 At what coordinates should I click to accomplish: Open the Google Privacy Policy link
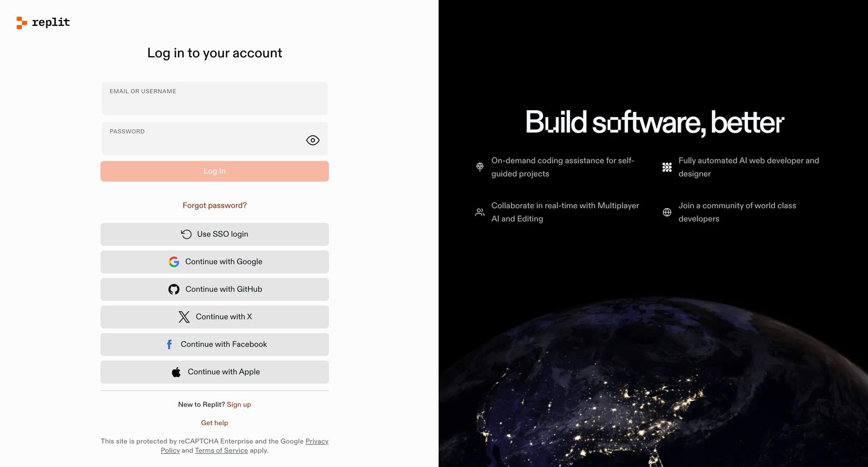(317, 441)
